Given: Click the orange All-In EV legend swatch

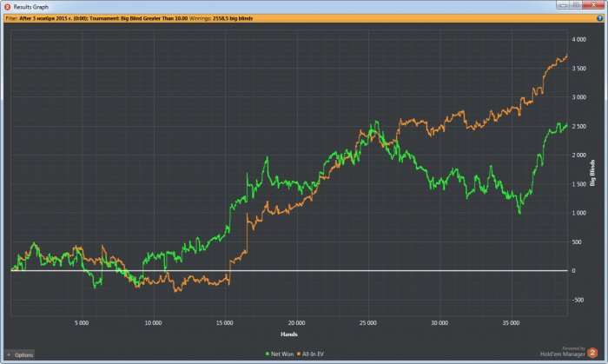Looking at the screenshot, I should click(x=299, y=354).
